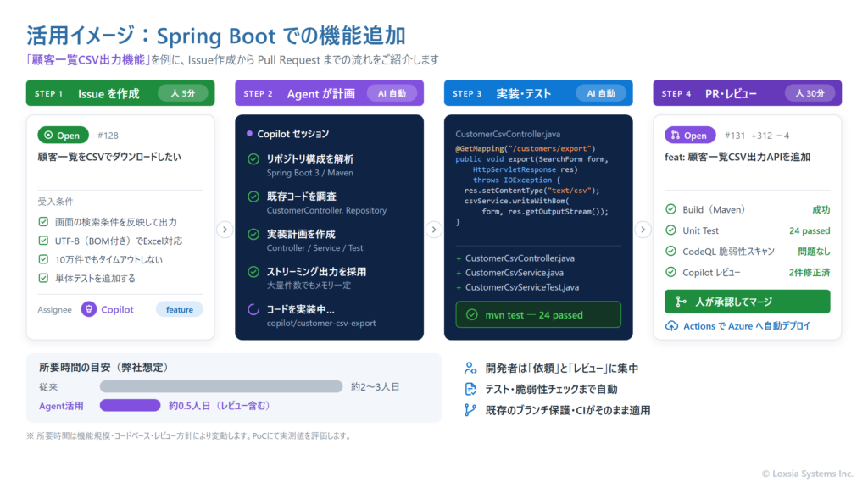Image resolution: width=868 pixels, height=488 pixels.
Task: Click branch icon beside 既存のブランチ保護
Action: click(470, 410)
